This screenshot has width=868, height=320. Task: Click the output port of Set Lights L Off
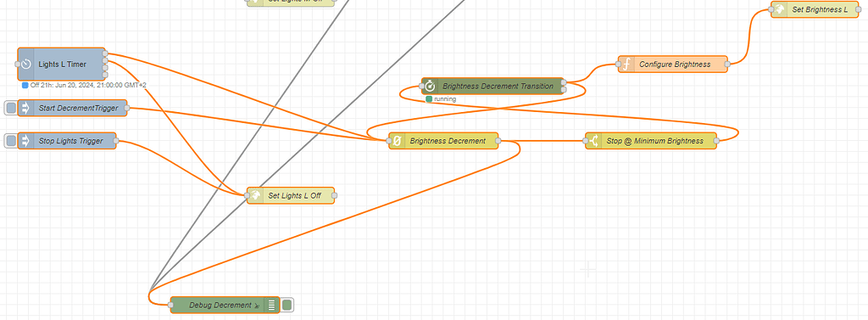tap(334, 195)
